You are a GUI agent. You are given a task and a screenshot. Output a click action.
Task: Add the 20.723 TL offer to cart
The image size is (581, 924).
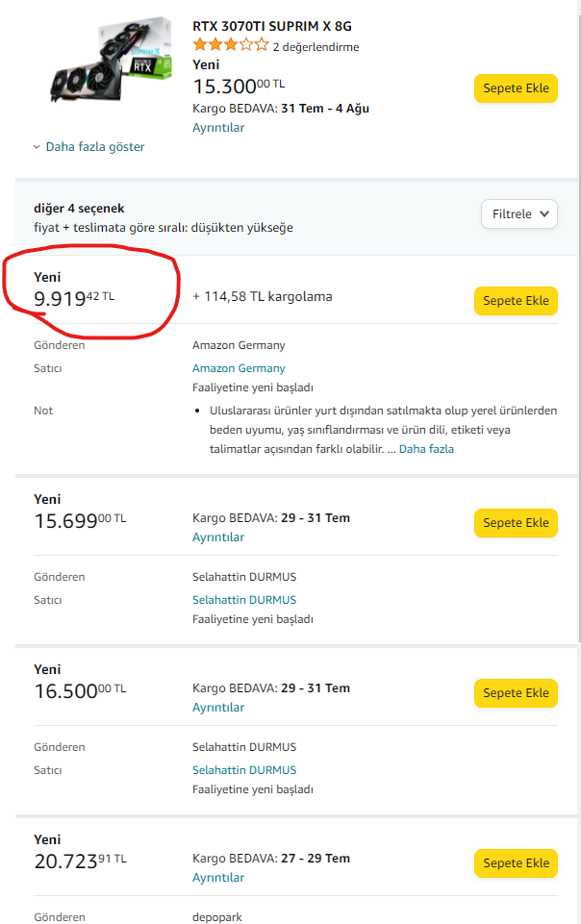click(x=516, y=863)
